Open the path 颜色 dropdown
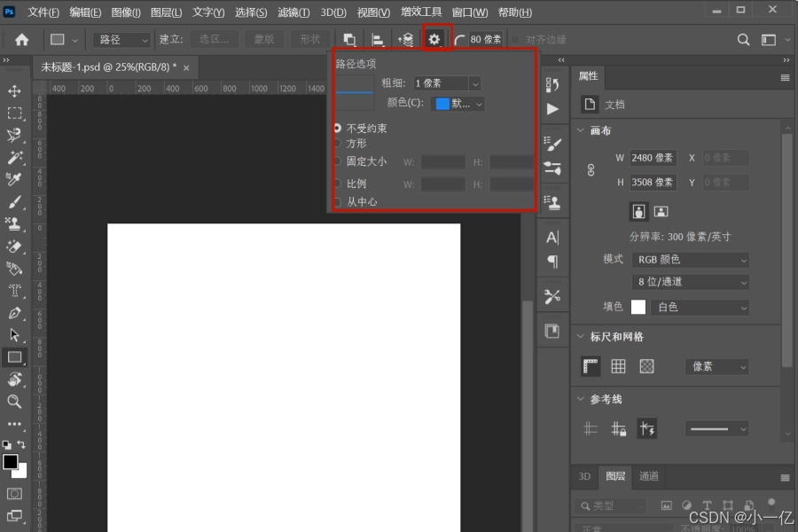The height and width of the screenshot is (532, 798). click(458, 104)
